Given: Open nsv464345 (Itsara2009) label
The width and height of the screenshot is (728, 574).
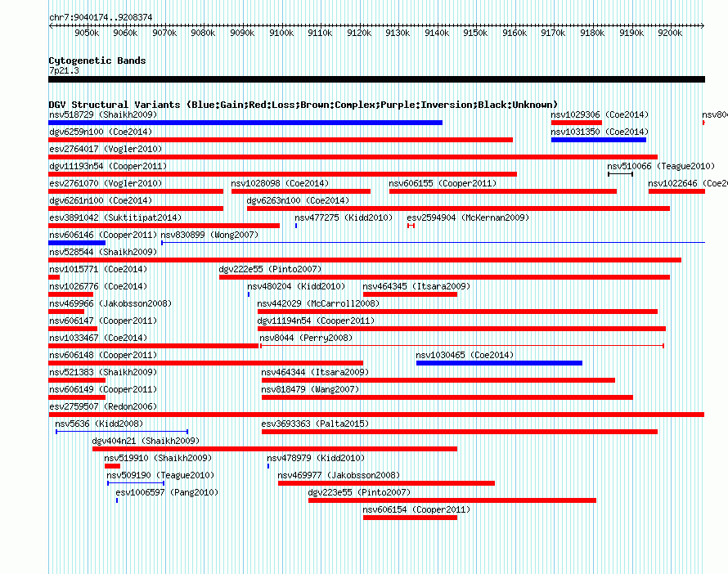Looking at the screenshot, I should pyautogui.click(x=416, y=286).
